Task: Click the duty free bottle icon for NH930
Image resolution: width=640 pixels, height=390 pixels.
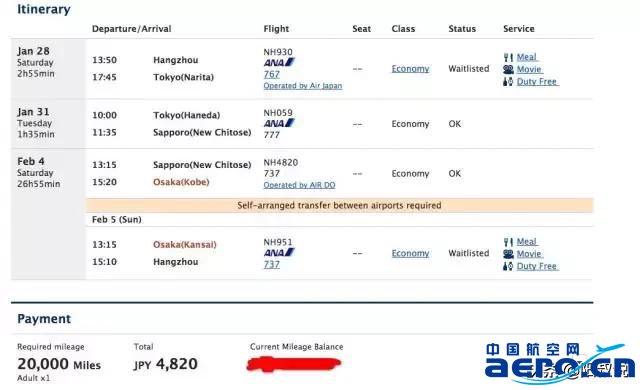Action: 508,82
